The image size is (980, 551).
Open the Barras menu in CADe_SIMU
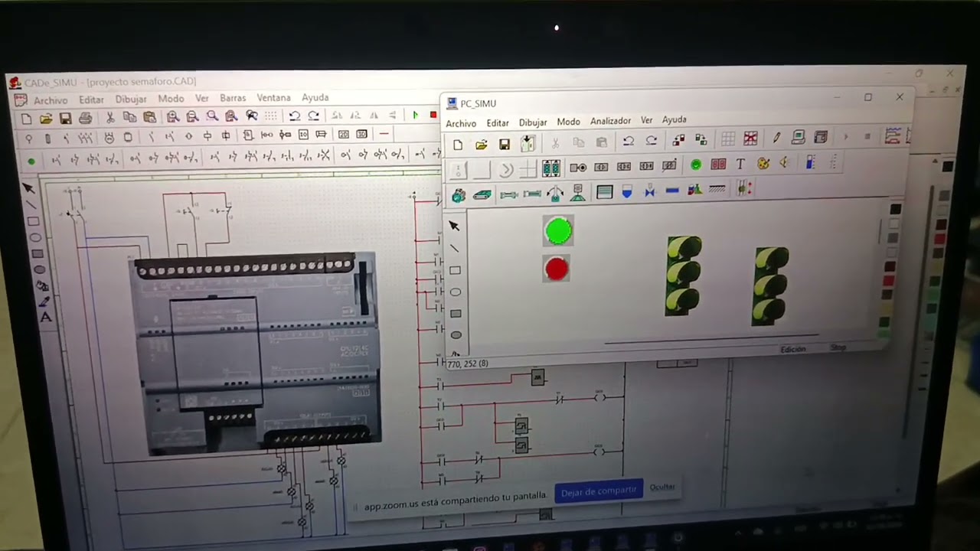pyautogui.click(x=233, y=98)
